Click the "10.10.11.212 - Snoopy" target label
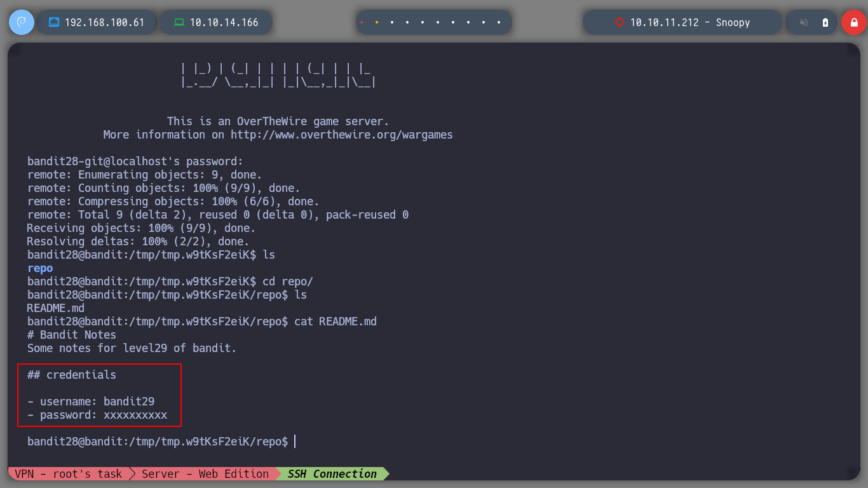The width and height of the screenshot is (868, 488). point(689,22)
